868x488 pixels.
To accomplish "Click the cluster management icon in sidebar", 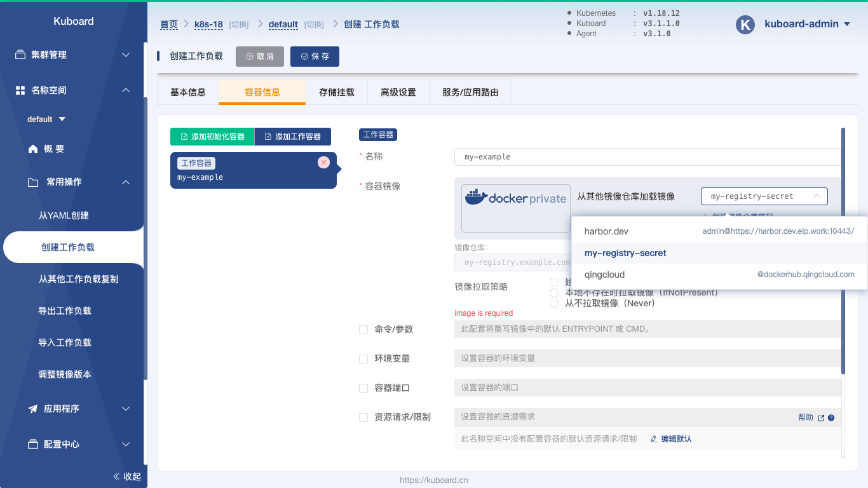I will [20, 55].
